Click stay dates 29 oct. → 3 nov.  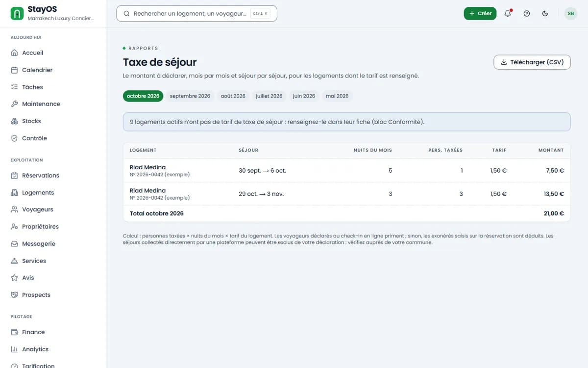click(x=261, y=194)
